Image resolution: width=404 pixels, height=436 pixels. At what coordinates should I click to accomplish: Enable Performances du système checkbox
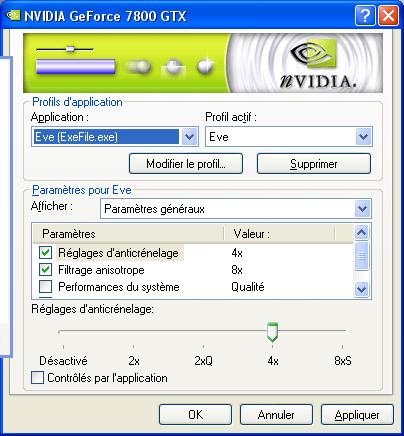point(45,286)
